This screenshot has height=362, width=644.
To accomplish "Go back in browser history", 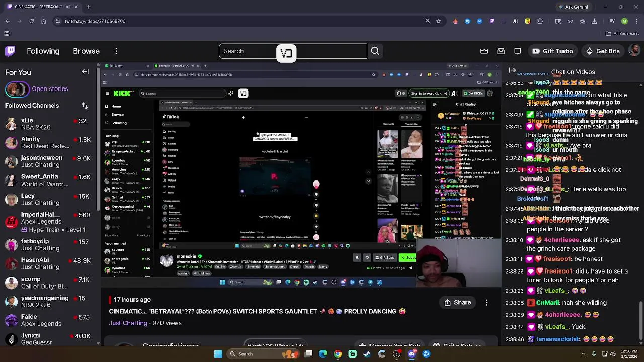I will (x=7, y=21).
